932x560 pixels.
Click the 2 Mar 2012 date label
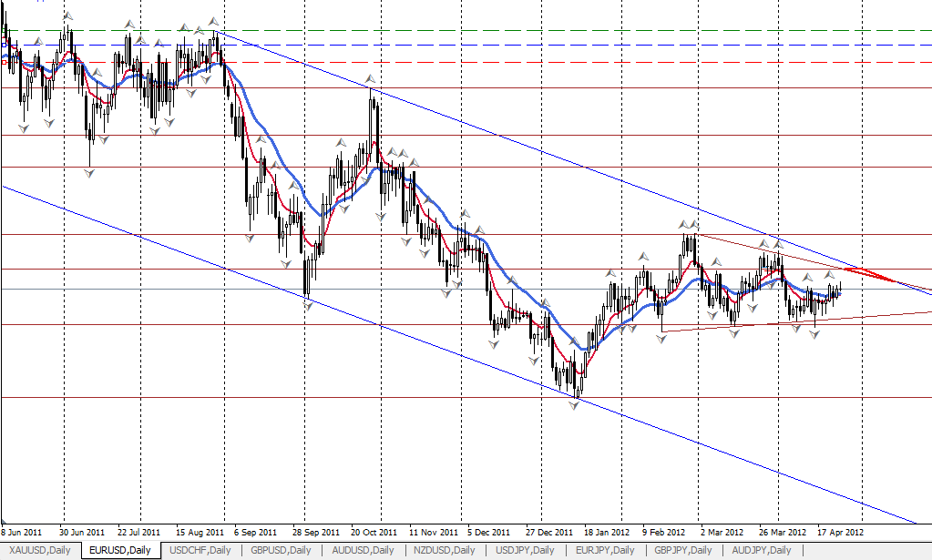[722, 532]
